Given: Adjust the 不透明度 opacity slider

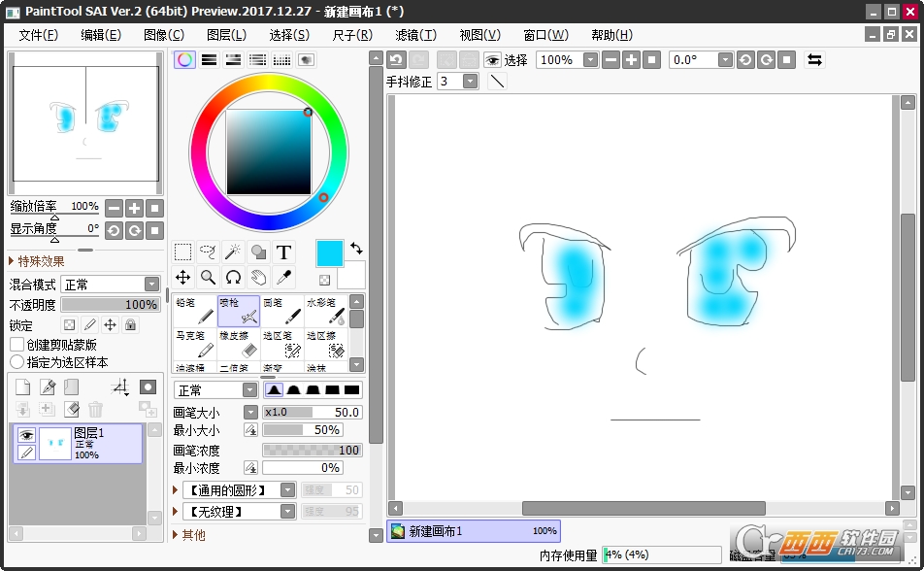Looking at the screenshot, I should tap(110, 304).
